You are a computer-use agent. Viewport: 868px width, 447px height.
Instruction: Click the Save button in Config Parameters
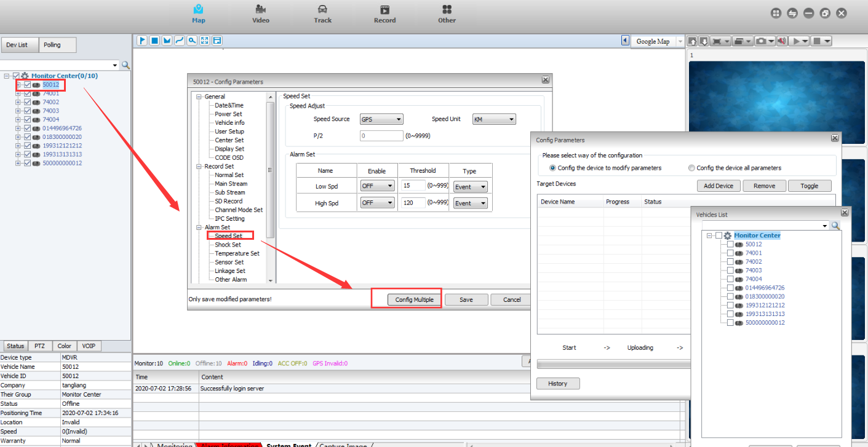[x=466, y=299]
